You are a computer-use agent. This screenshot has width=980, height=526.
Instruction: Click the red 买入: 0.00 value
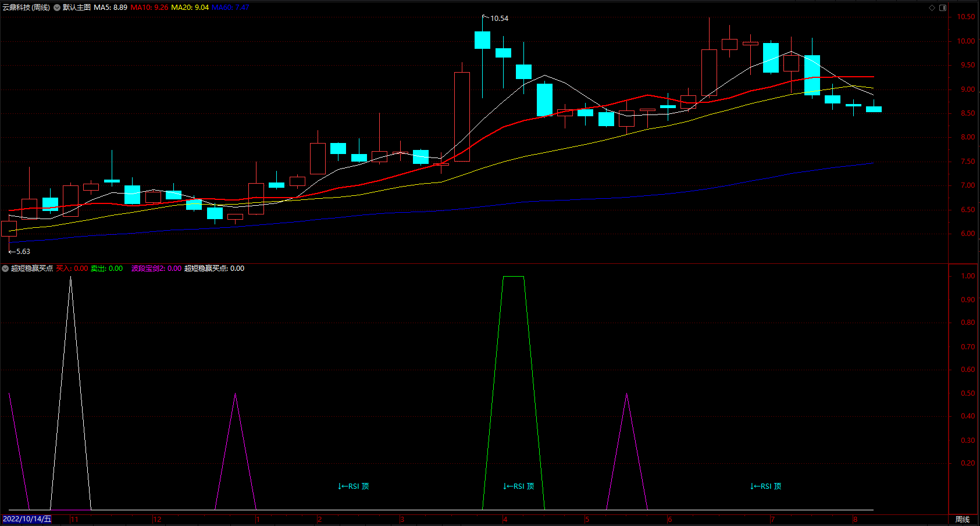(x=72, y=269)
